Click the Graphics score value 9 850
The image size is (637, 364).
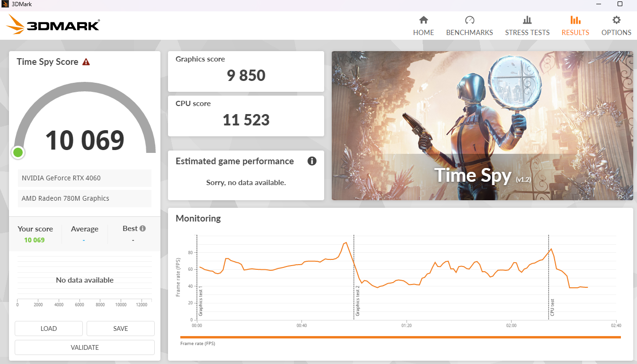click(246, 75)
